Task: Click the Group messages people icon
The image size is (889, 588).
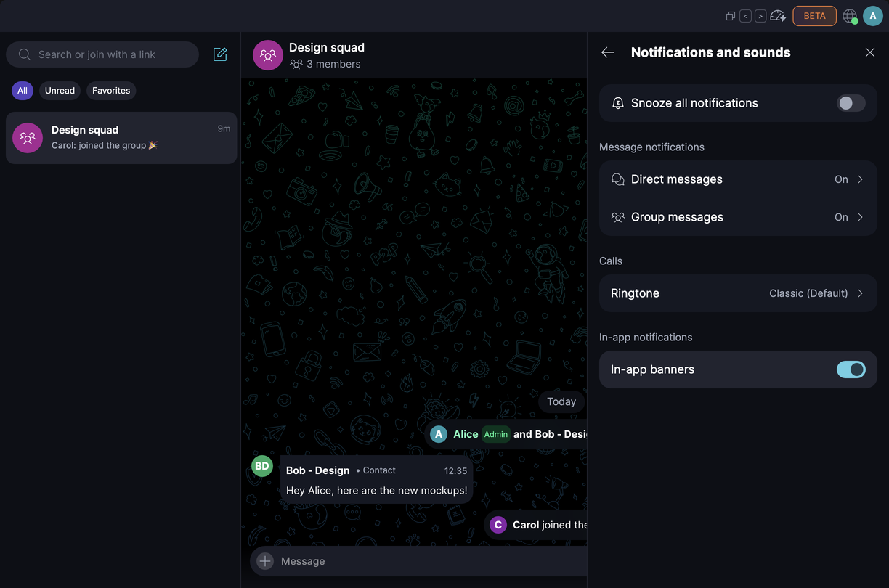Action: point(618,217)
